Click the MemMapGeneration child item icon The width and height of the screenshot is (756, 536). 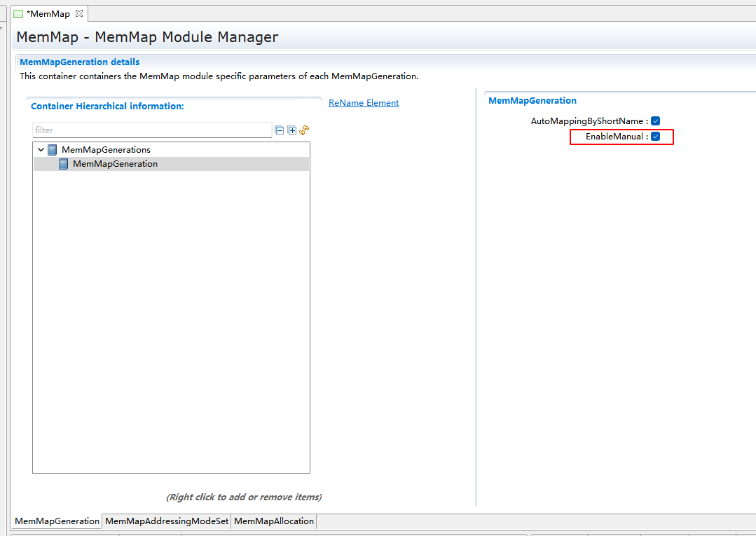point(64,164)
